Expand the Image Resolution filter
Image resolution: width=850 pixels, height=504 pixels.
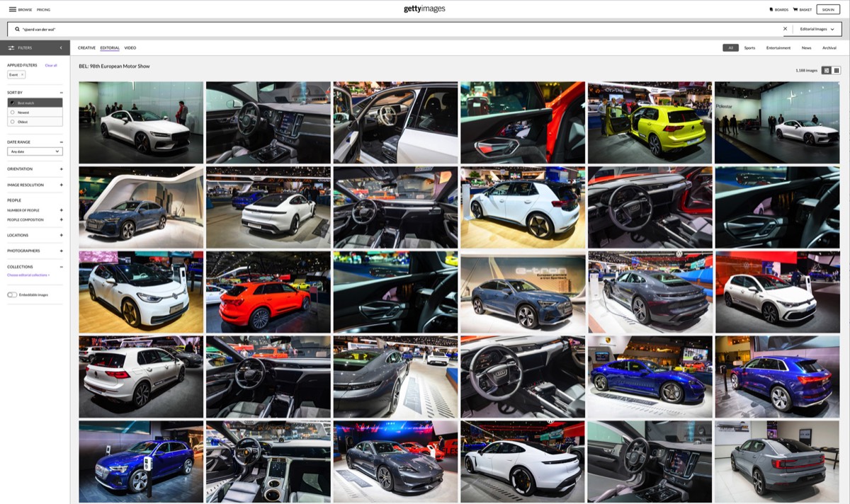click(61, 185)
